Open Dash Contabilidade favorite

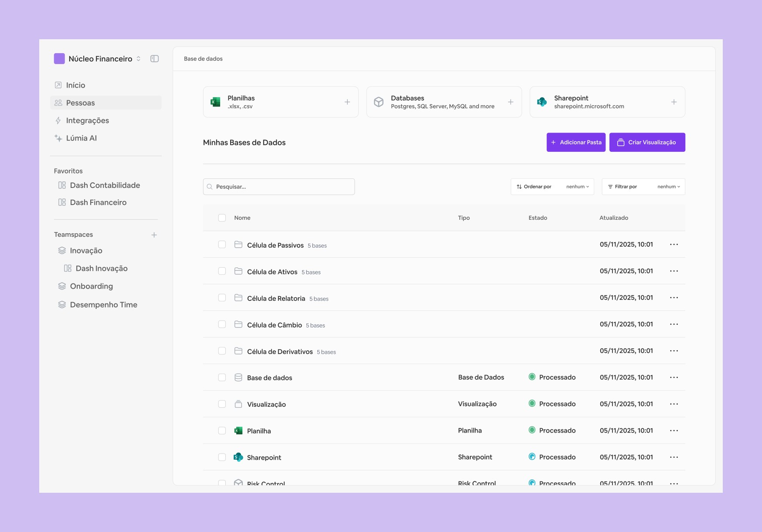click(99, 185)
